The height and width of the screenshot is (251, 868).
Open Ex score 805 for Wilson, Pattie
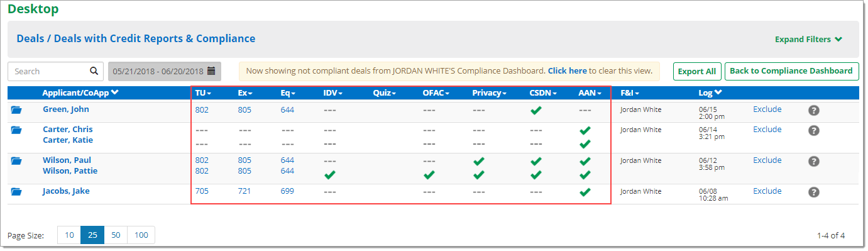click(x=244, y=170)
